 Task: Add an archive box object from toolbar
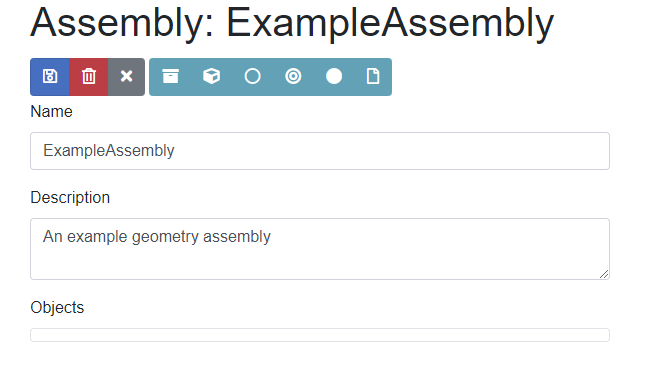click(170, 77)
